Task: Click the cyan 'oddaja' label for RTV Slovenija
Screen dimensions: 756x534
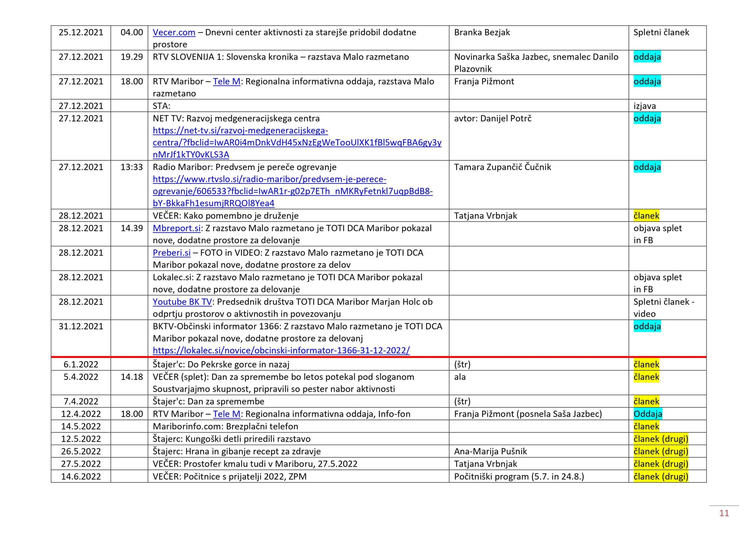Action: point(647,57)
